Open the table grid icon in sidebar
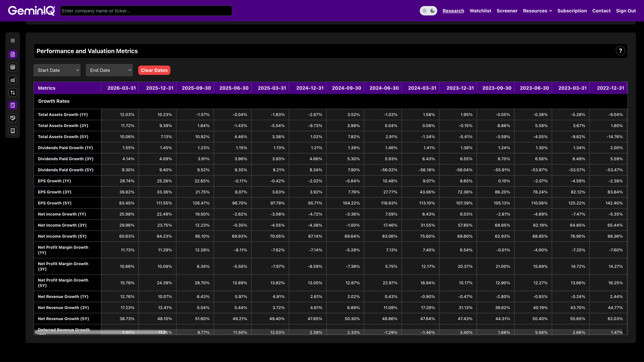Viewport: 644px width, 362px height. [13, 67]
